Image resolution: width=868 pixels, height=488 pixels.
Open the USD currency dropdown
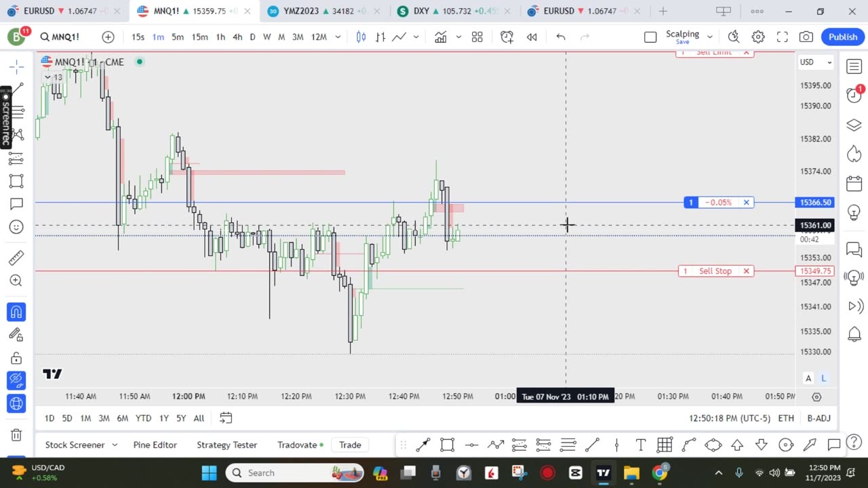816,62
